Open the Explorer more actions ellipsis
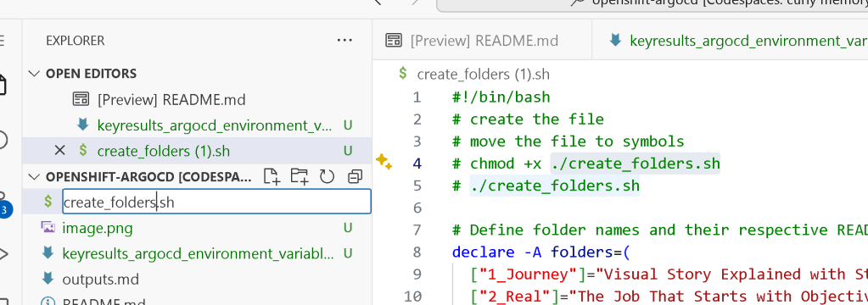Screen dimensions: 868x305 coord(344,41)
